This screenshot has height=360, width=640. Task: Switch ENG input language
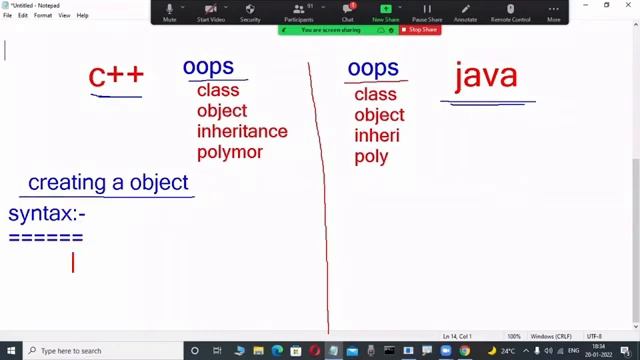573,351
